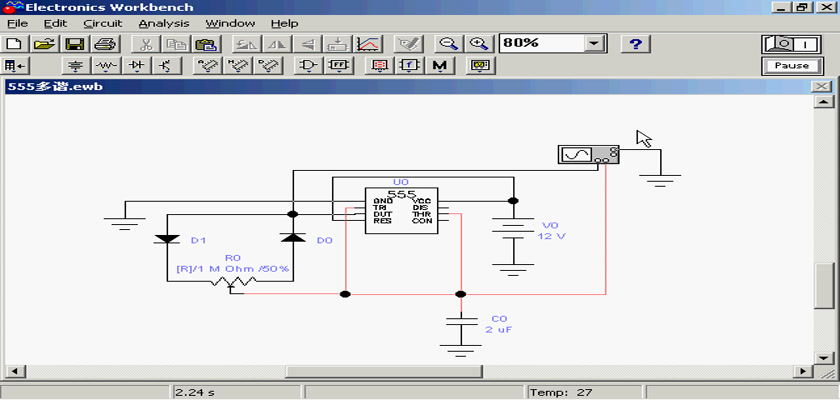
Task: Expand the zoom percentage dropdown arrow
Action: tap(594, 44)
